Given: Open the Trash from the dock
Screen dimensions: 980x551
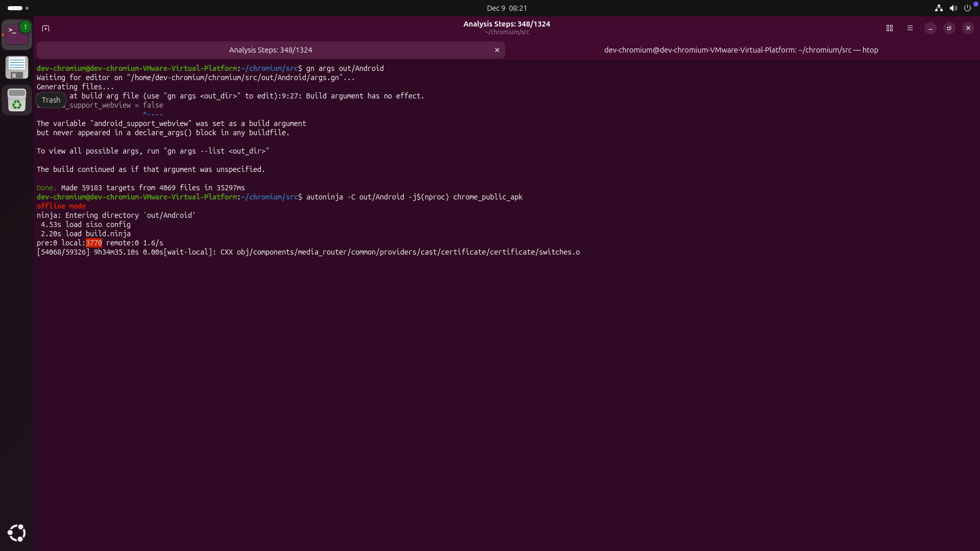Looking at the screenshot, I should coord(17,100).
